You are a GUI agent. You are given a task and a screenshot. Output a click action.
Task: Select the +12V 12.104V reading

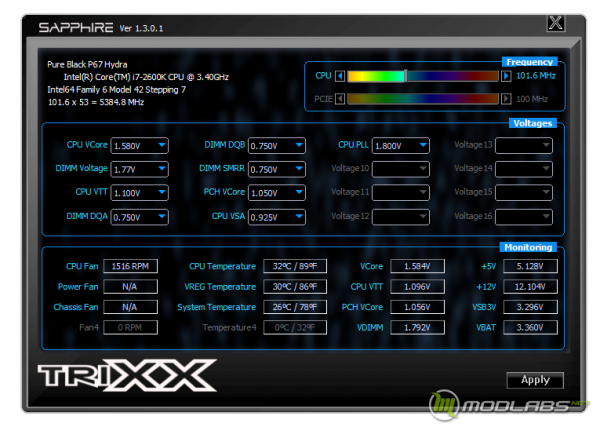[530, 286]
